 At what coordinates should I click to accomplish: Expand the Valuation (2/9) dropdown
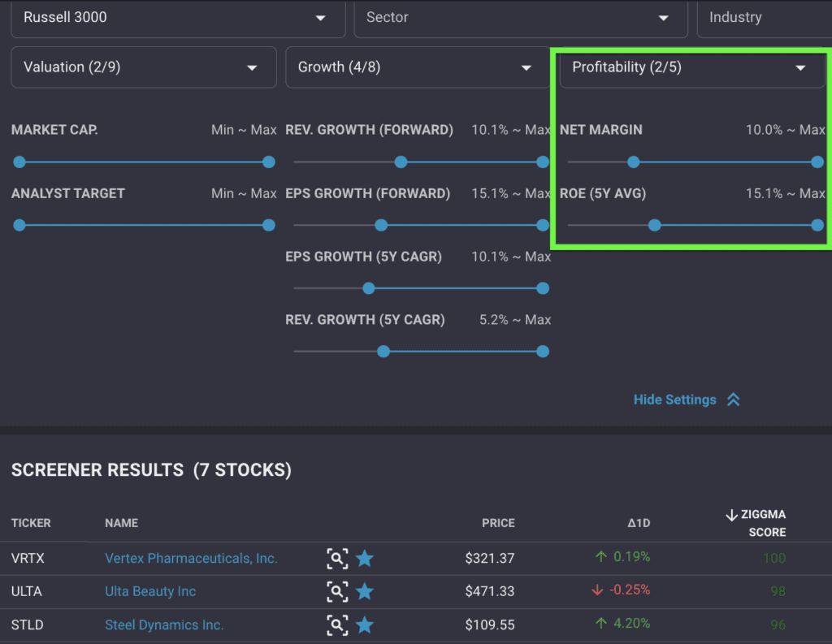[x=144, y=67]
